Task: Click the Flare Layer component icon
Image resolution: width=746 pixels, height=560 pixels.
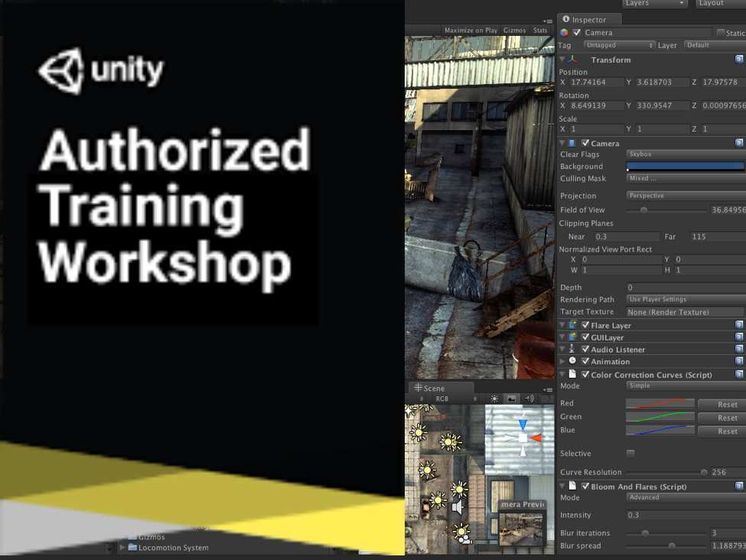Action: point(572,325)
